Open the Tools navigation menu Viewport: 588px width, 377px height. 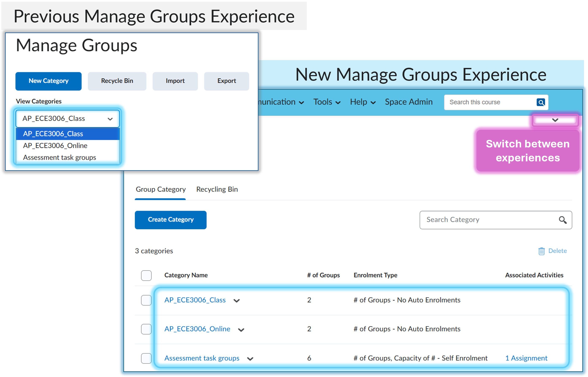(327, 102)
